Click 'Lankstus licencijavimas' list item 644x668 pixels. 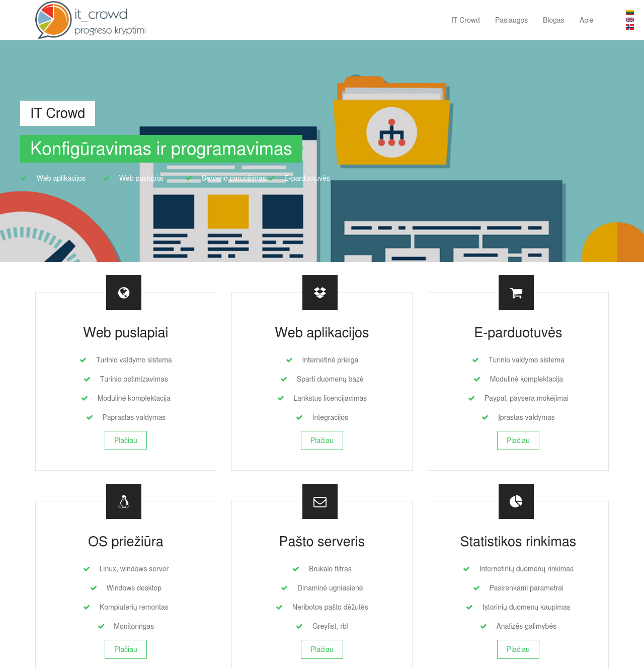[330, 398]
